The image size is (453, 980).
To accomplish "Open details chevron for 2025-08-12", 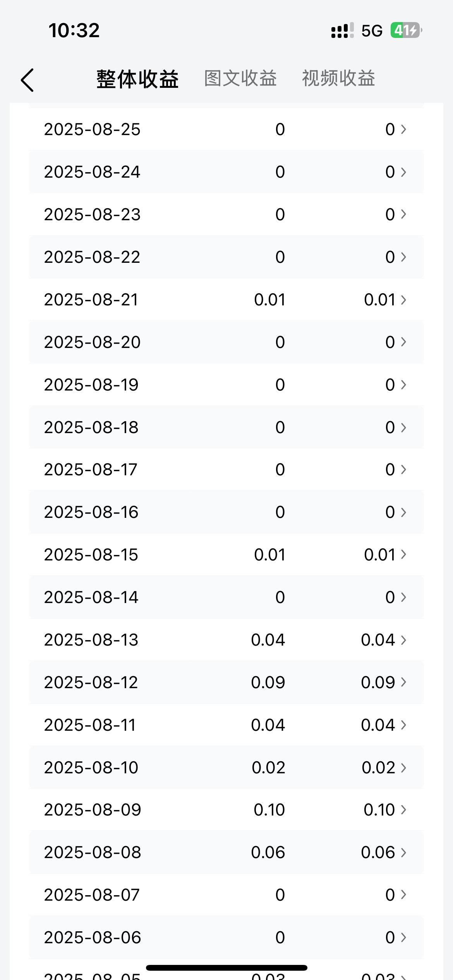I will tap(403, 682).
